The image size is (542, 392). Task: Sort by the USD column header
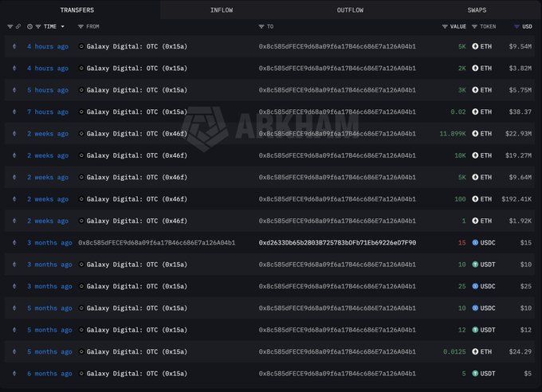point(527,26)
